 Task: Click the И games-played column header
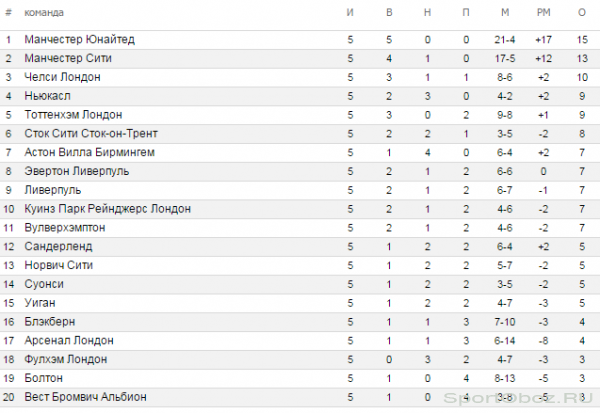[350, 13]
